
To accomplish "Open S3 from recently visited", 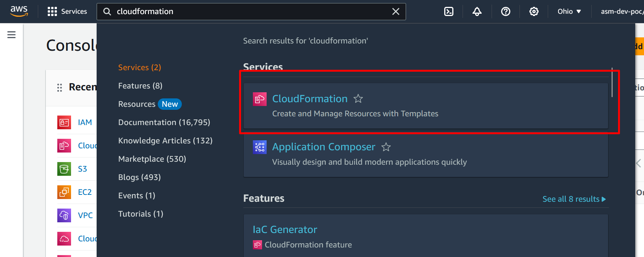I will pos(83,169).
